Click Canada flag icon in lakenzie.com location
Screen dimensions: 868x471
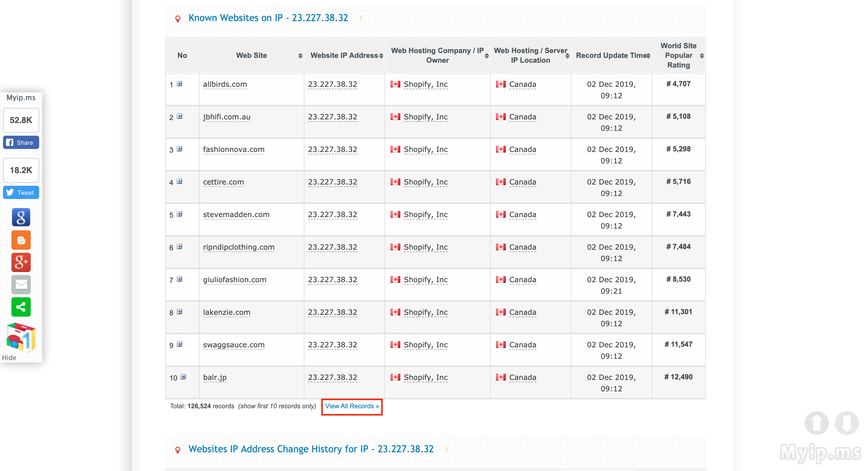[501, 312]
